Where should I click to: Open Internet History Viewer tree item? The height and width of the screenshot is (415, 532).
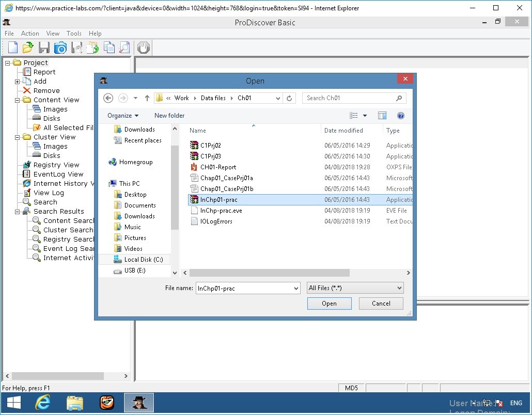64,183
